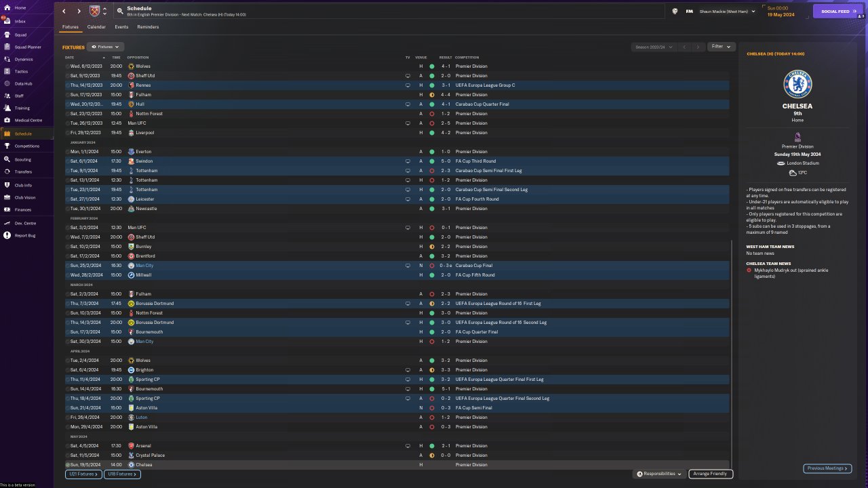Click the TV icon on the Swindon row
This screenshot has height=488, width=868.
point(408,161)
